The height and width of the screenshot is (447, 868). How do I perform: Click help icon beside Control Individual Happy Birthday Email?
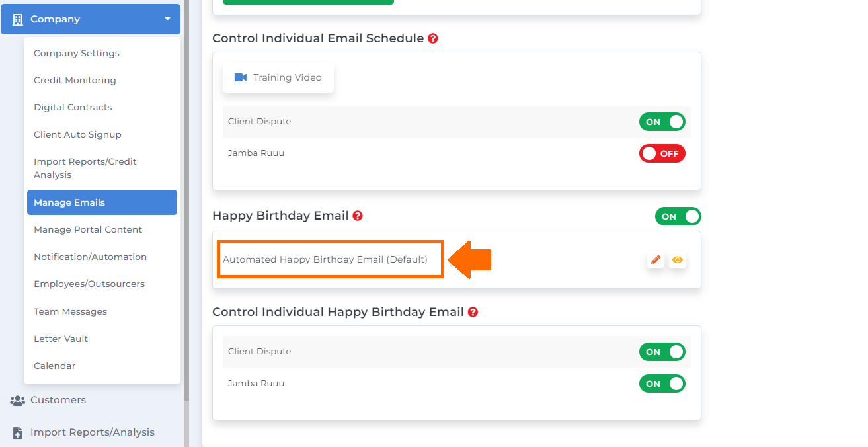(473, 312)
